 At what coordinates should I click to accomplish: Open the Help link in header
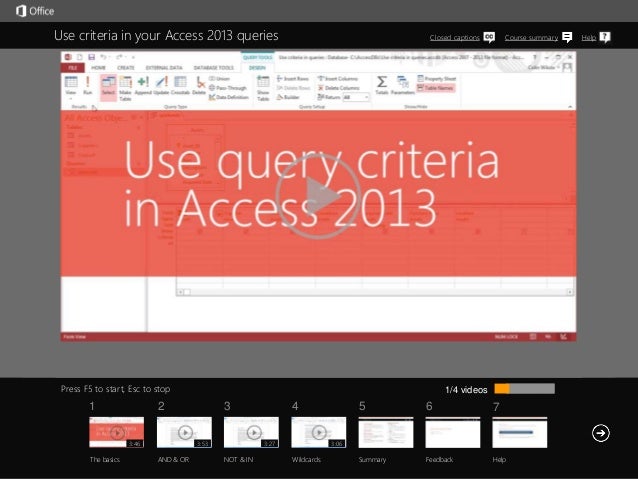coord(588,37)
